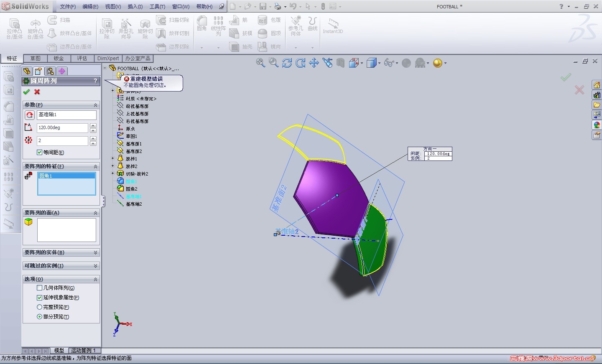Click the Save icon in toolbar
602x364 pixels.
[263, 6]
